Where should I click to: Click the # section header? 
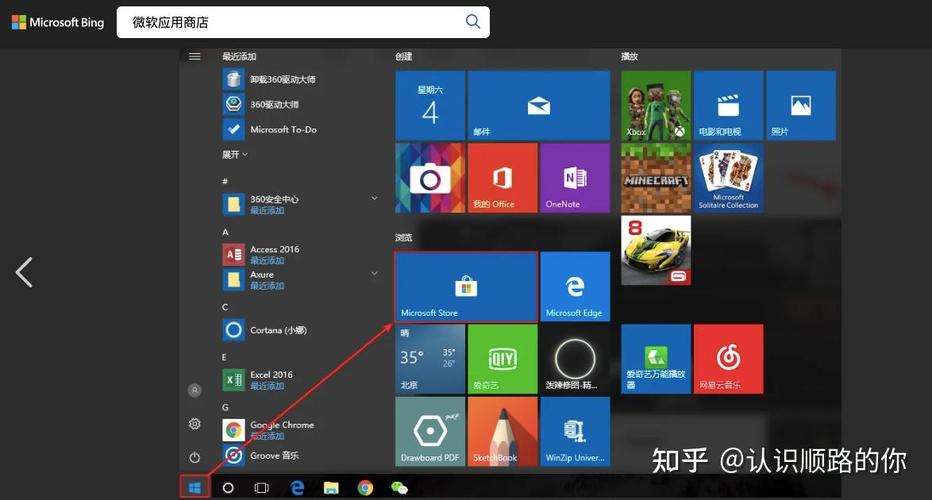click(225, 181)
